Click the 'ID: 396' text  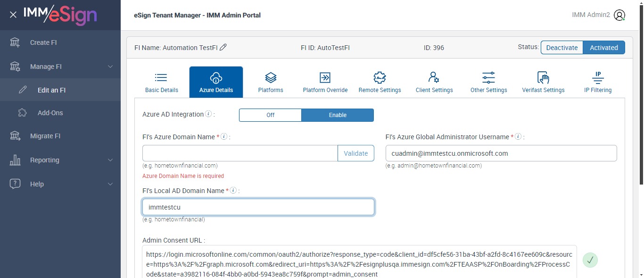(x=434, y=48)
